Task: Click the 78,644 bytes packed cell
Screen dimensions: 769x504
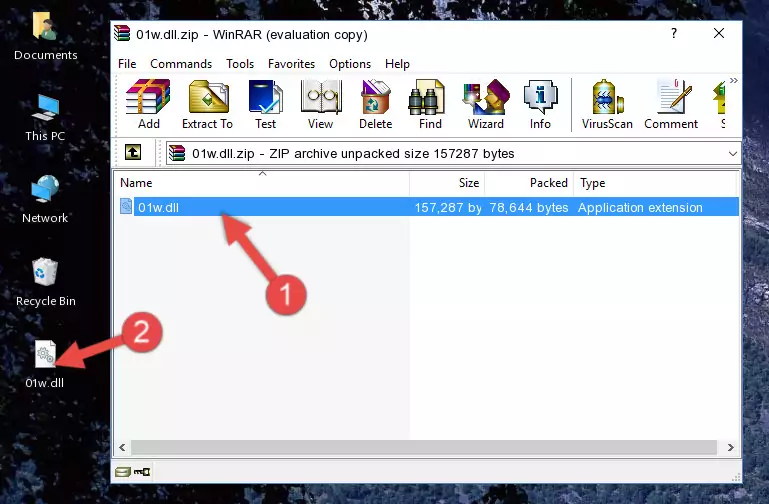Action: tap(529, 207)
